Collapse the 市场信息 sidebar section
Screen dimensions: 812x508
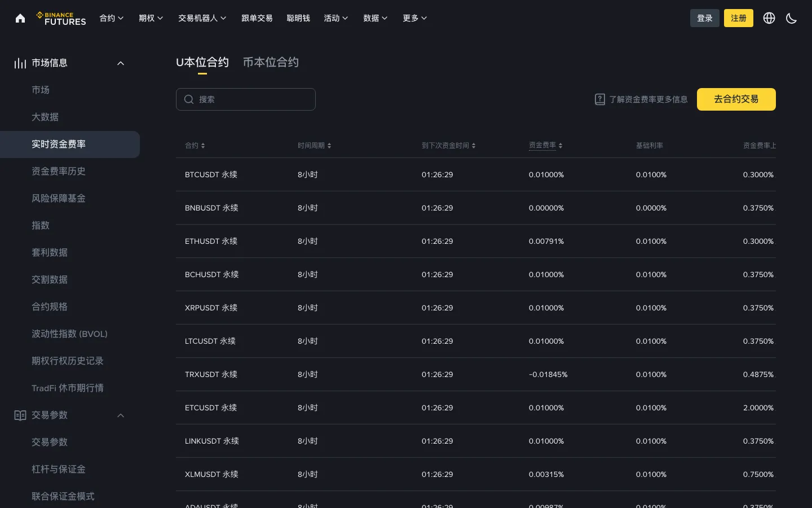[121, 63]
